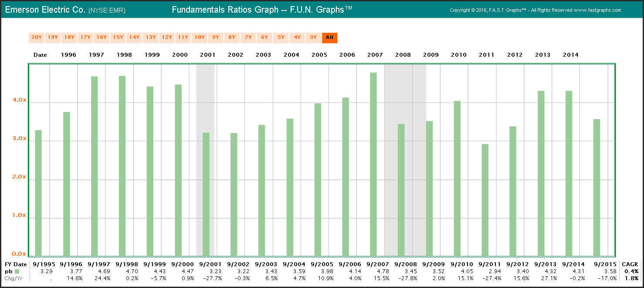644x288 pixels.
Task: Click the 2011 lowest bar
Action: (x=485, y=200)
